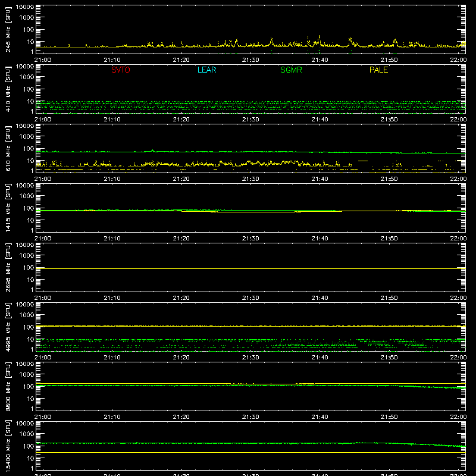476x476 pixels.
Task: Click the 1000 tick on 410 MHz axis
Action: click(27, 77)
